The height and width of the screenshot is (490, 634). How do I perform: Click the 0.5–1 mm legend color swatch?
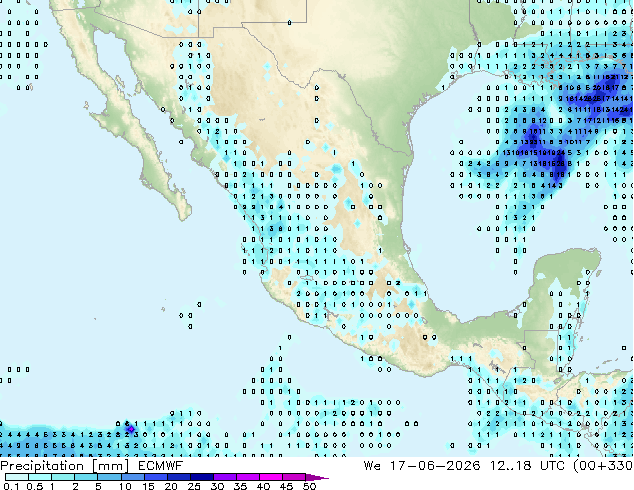pos(40,477)
